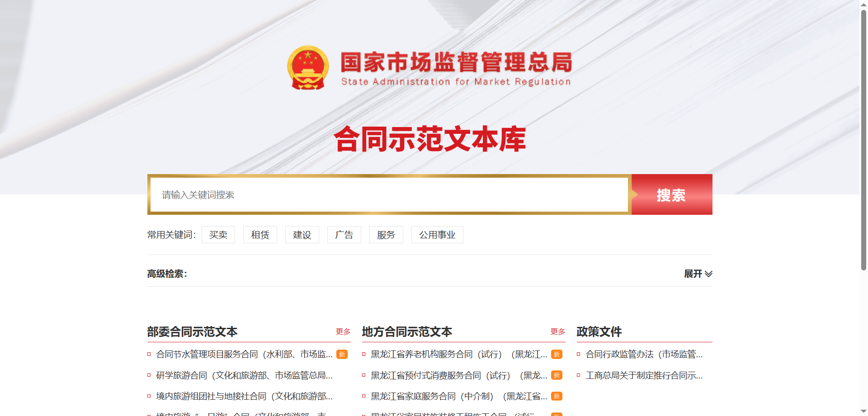The width and height of the screenshot is (868, 416).
Task: Open 更多 for 部委合同示范文本
Action: (343, 331)
